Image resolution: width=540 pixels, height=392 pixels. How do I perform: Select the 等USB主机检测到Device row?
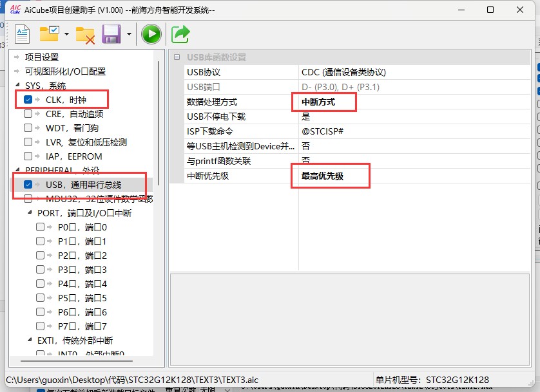(358, 146)
